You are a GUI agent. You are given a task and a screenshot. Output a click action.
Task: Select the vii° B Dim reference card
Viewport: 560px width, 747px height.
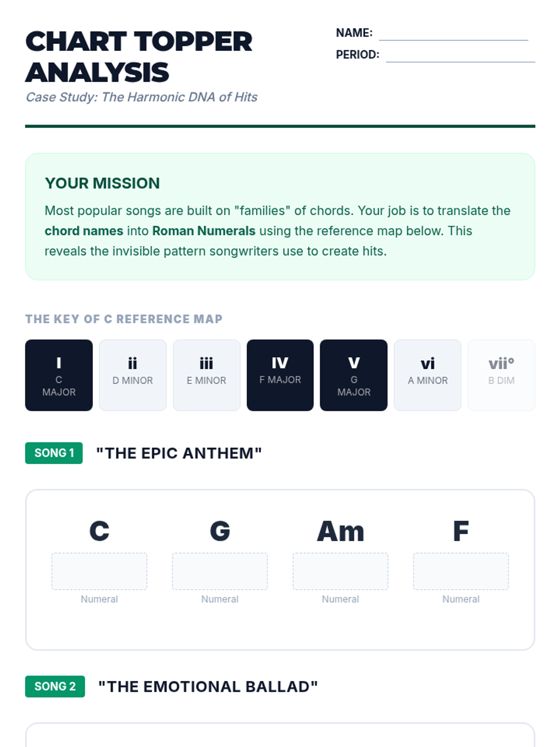(x=501, y=375)
